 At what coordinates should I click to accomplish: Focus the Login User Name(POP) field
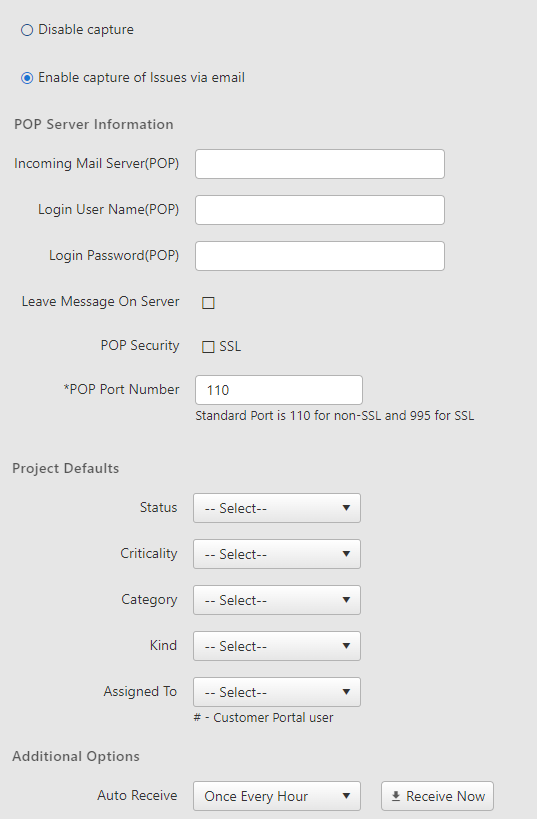tap(320, 210)
